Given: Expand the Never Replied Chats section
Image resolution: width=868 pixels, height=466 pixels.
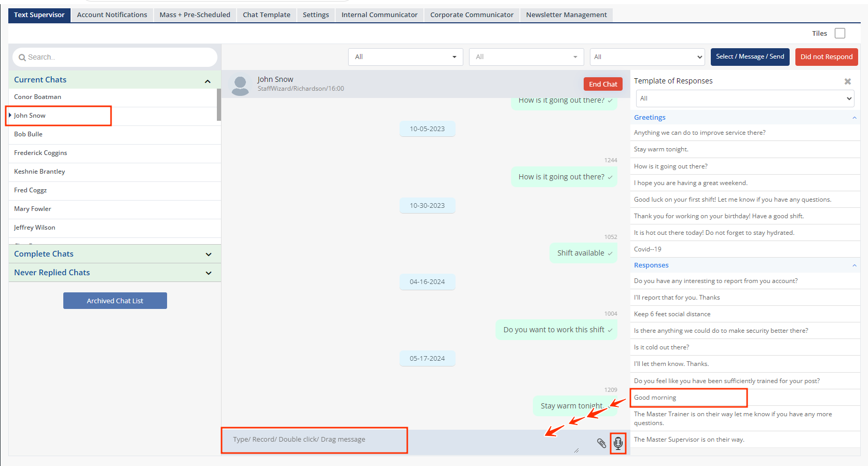Looking at the screenshot, I should (x=209, y=273).
